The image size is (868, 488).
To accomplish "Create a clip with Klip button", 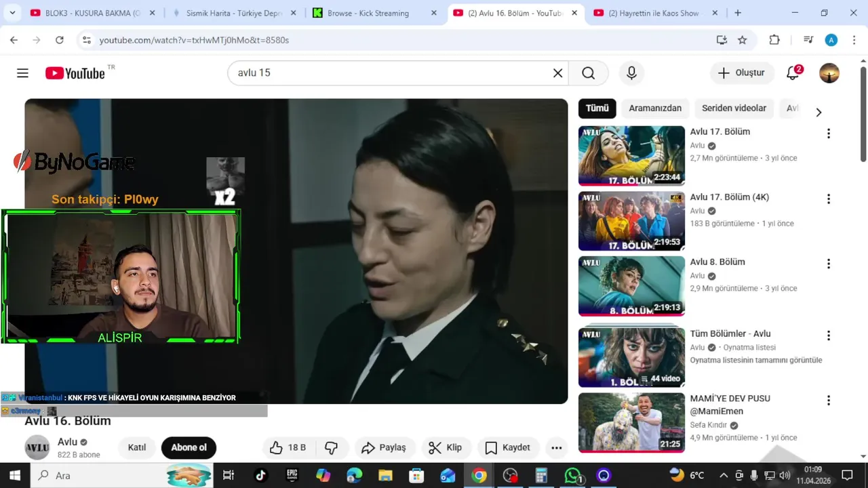I will [446, 447].
